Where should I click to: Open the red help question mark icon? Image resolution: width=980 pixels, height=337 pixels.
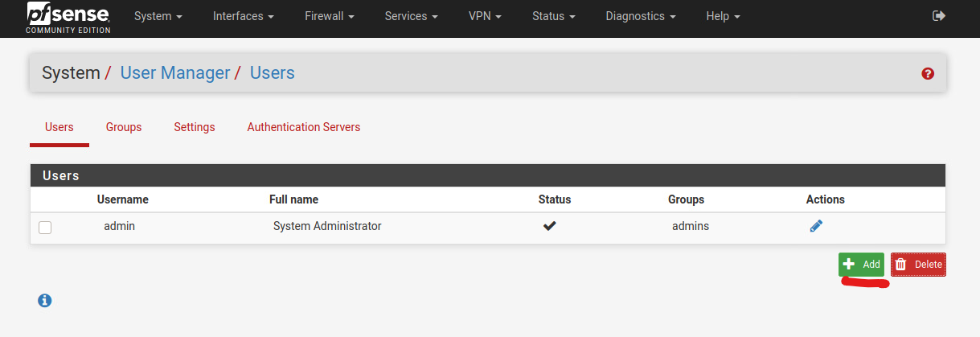coord(928,73)
